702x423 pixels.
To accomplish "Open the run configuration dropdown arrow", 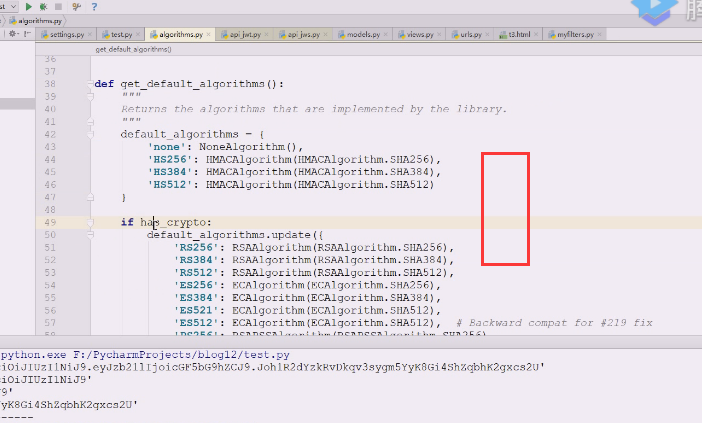I will pos(13,6).
